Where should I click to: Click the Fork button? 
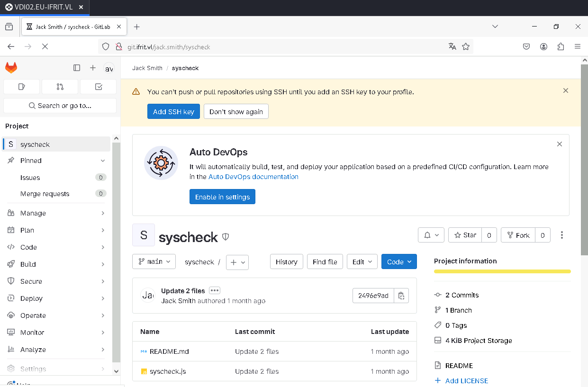coord(518,235)
